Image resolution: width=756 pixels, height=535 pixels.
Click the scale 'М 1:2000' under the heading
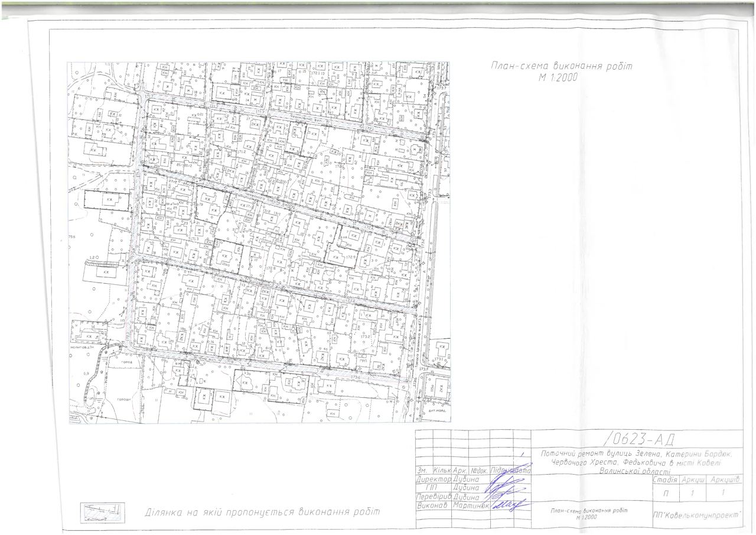[558, 77]
